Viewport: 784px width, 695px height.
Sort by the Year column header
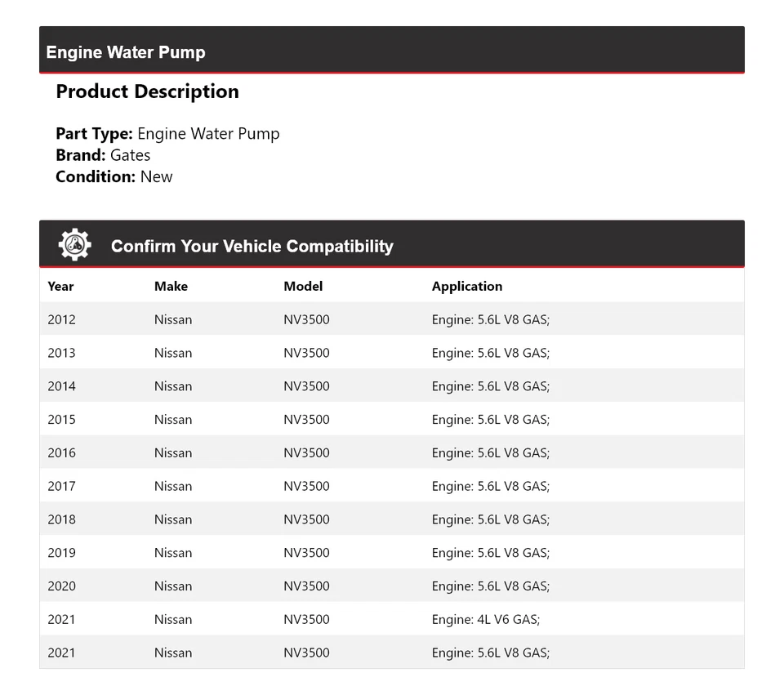pos(60,286)
